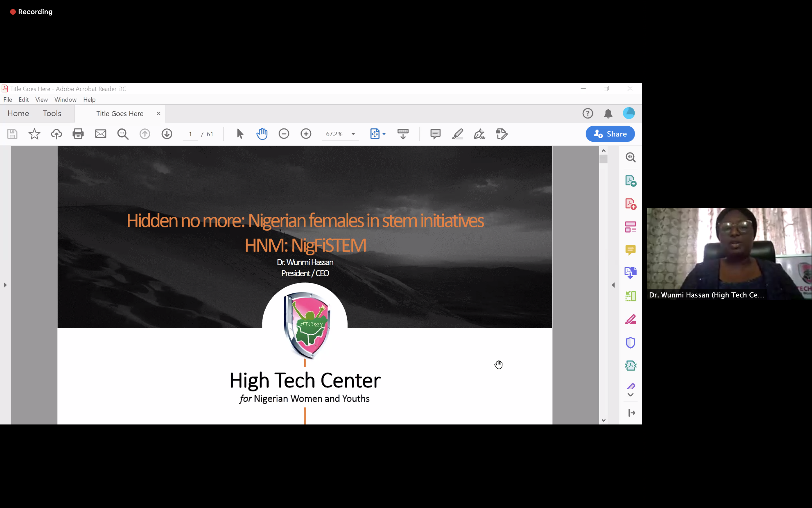Click the stamp tool icon
Screen dimensions: 812x508
[502, 134]
